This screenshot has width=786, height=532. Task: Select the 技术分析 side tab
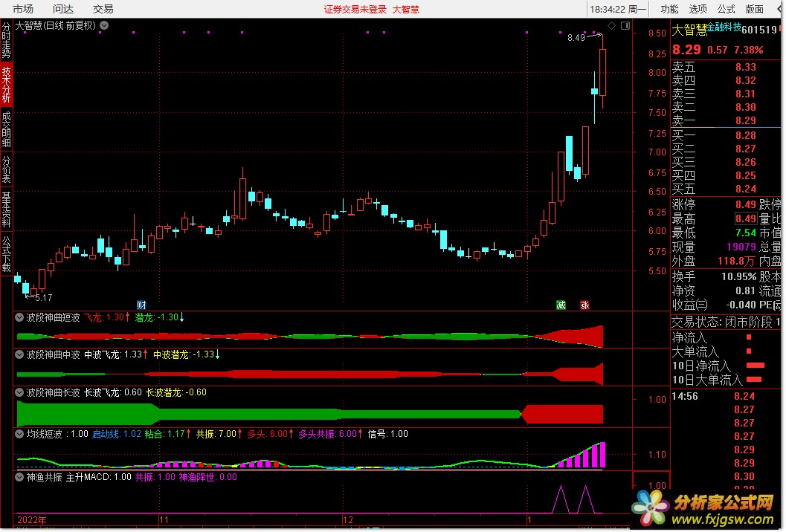pos(6,84)
